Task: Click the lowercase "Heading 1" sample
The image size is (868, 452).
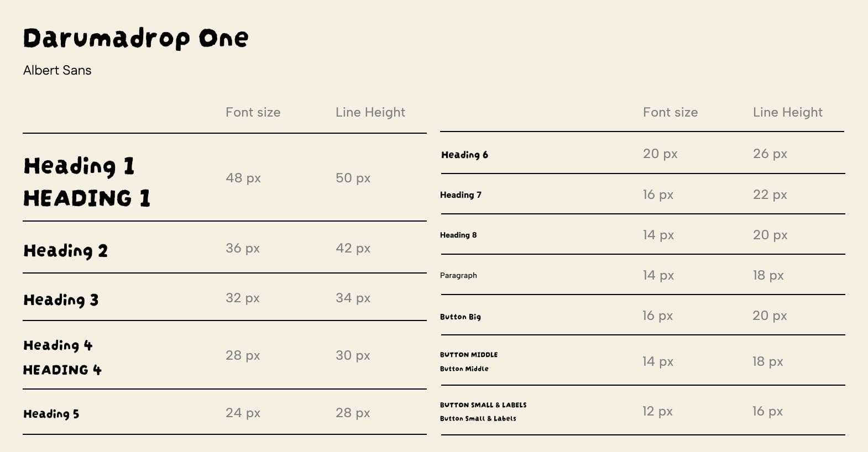Action: pyautogui.click(x=79, y=166)
